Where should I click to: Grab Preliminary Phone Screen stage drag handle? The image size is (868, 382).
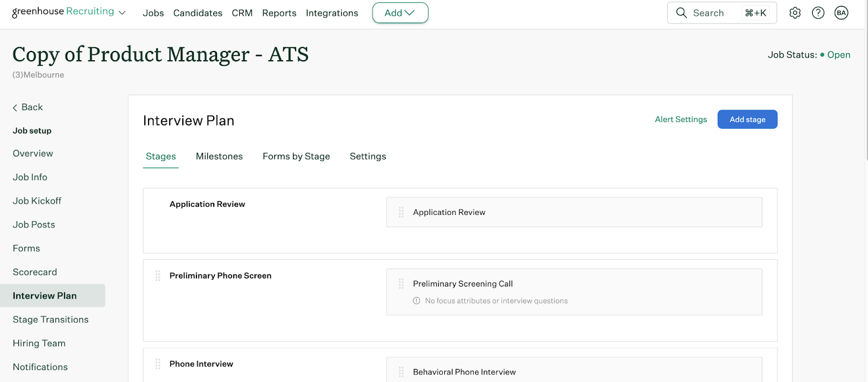pyautogui.click(x=158, y=276)
